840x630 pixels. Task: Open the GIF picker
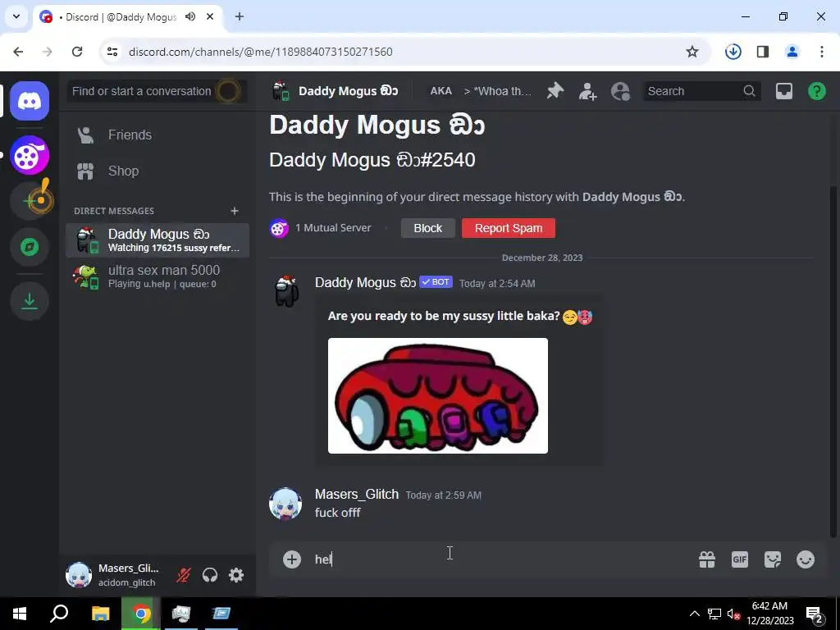[740, 559]
